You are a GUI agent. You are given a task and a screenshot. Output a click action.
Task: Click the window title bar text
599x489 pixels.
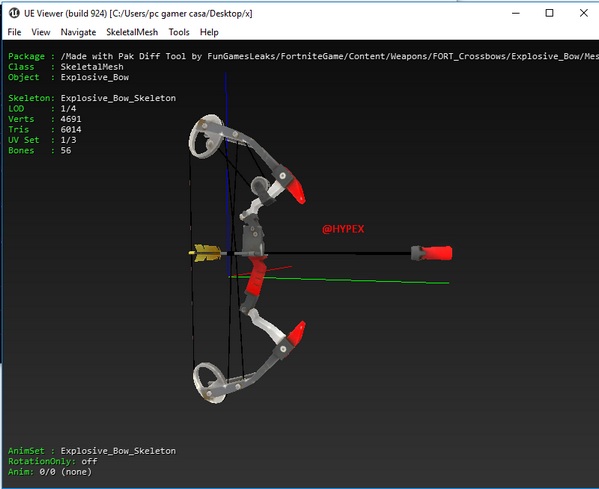(138, 13)
